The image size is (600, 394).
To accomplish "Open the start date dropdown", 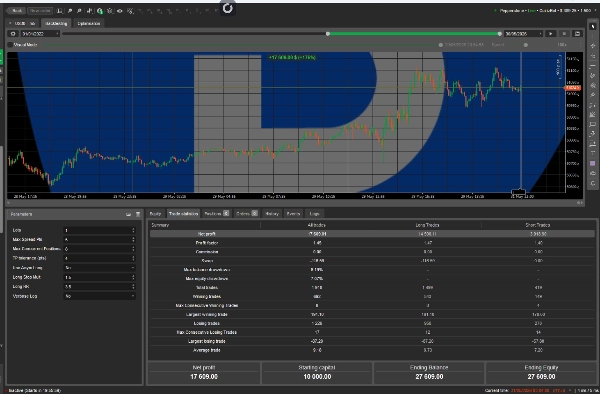I will tap(40, 34).
